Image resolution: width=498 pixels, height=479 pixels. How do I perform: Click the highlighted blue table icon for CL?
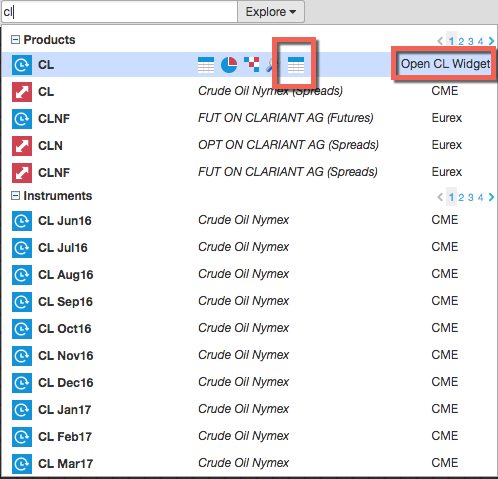[296, 65]
